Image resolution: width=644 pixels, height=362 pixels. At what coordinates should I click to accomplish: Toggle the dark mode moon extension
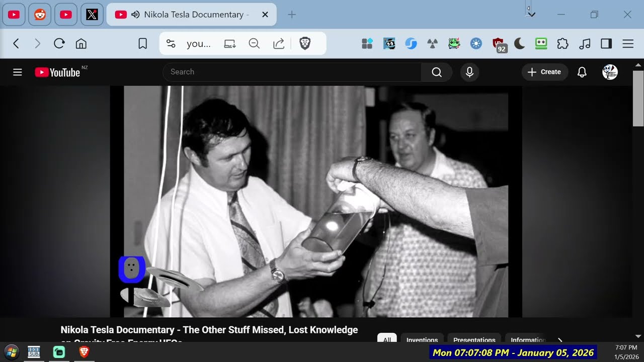pyautogui.click(x=520, y=44)
